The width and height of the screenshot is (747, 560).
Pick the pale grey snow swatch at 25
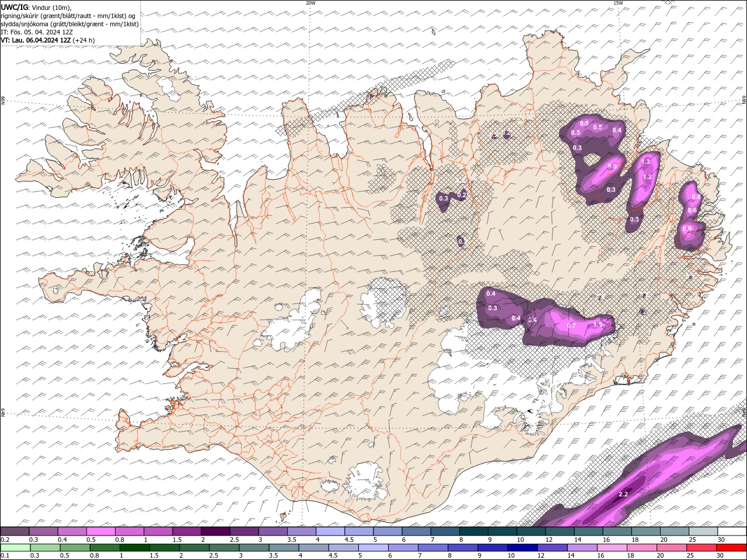tap(703, 531)
